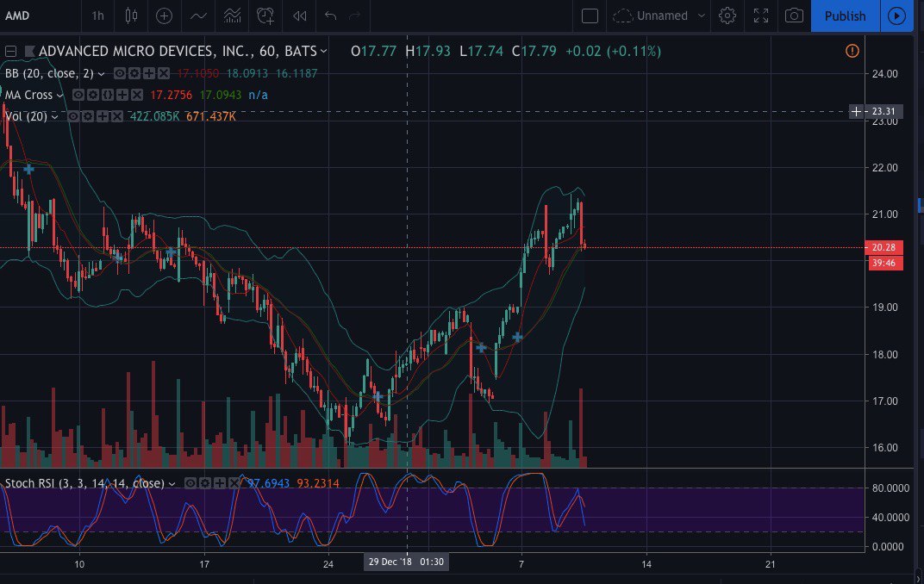Start bar replay with the rewind icon
The height and width of the screenshot is (584, 924).
coord(299,16)
